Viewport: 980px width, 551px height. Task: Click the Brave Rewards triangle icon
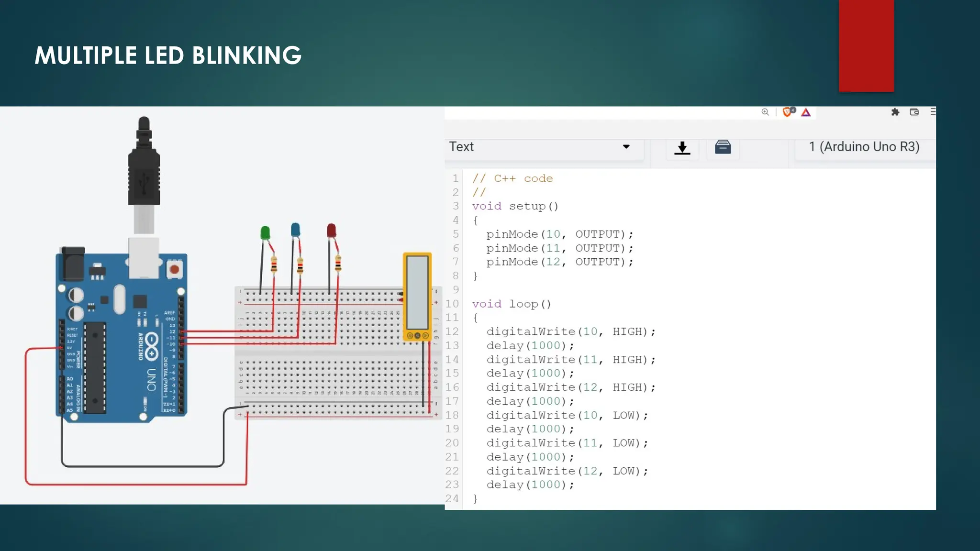pyautogui.click(x=806, y=112)
